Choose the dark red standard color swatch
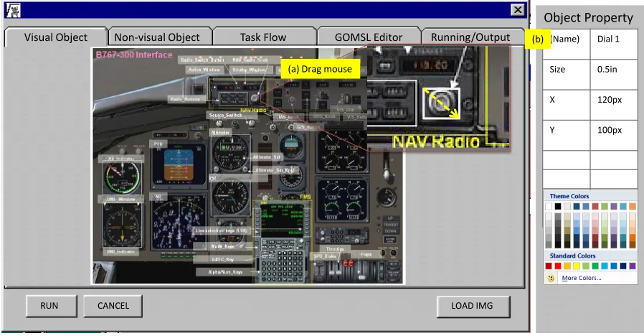 coord(549,266)
